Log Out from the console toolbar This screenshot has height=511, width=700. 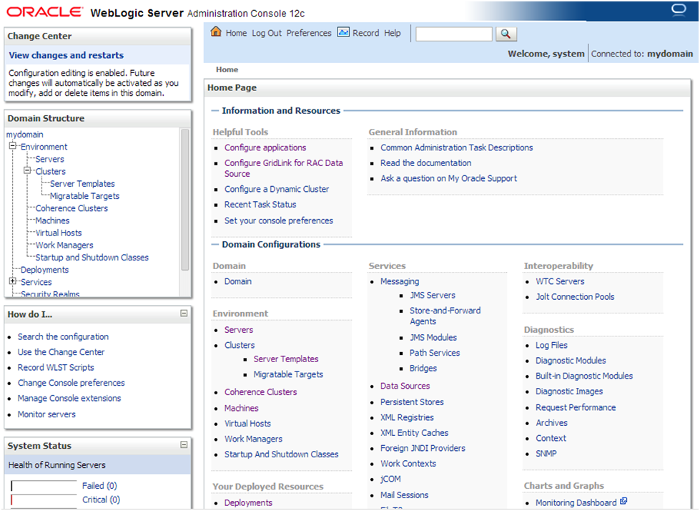(266, 33)
